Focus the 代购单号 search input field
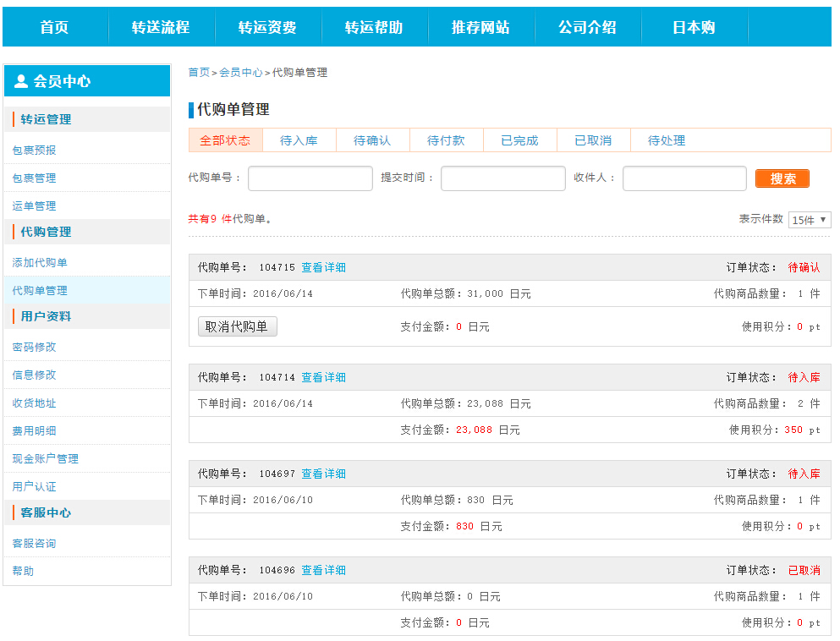This screenshot has height=641, width=840. coord(310,178)
